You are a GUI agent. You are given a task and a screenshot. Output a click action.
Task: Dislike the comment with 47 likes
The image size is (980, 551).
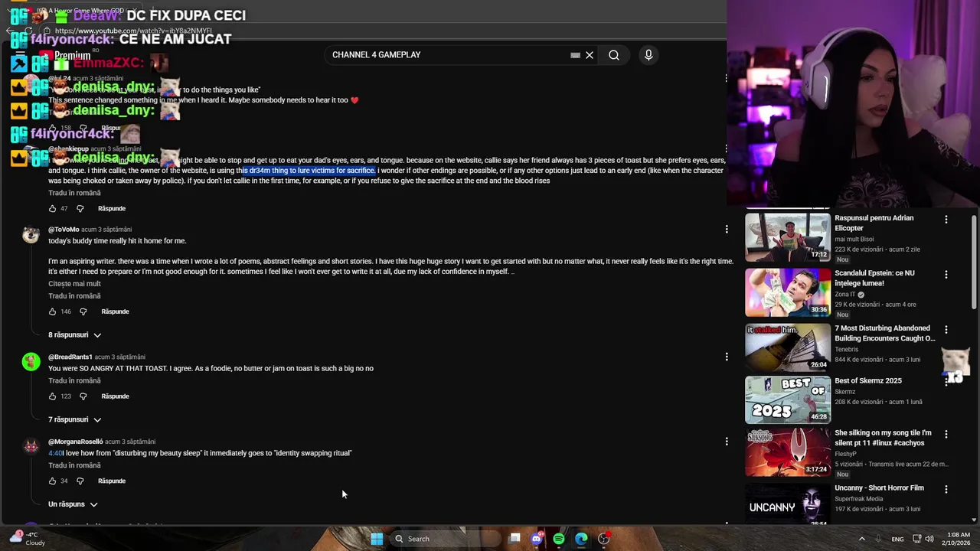click(x=80, y=209)
